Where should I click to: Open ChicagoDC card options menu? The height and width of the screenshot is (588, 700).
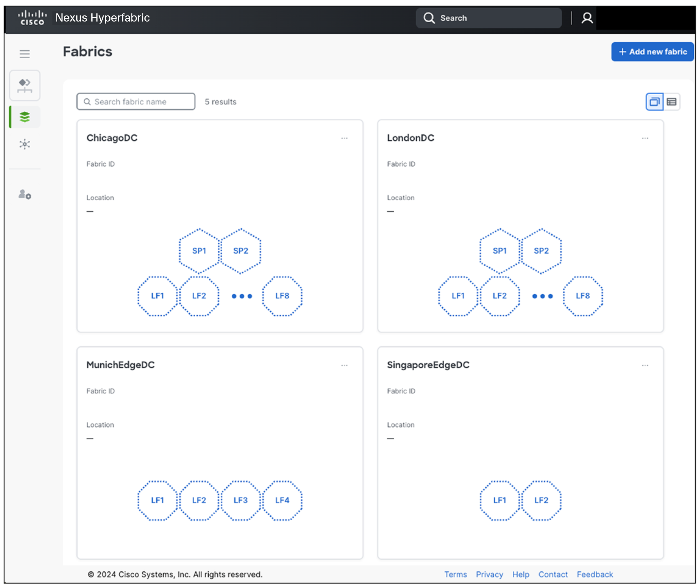point(344,138)
